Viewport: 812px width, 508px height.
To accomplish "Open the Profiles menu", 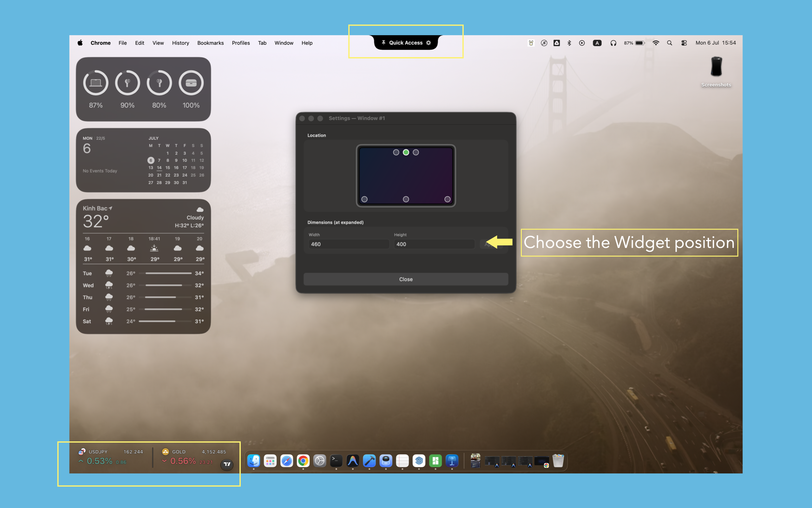I will (x=240, y=43).
